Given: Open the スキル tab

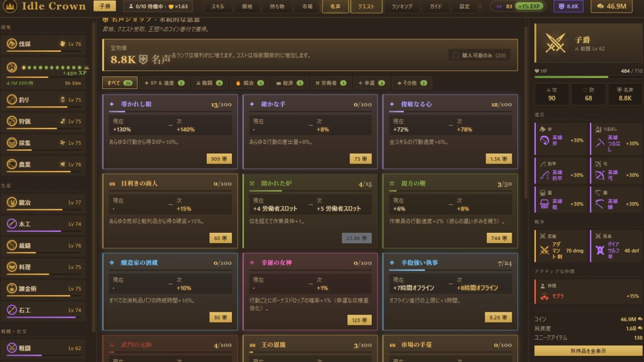Looking at the screenshot, I should (x=218, y=7).
